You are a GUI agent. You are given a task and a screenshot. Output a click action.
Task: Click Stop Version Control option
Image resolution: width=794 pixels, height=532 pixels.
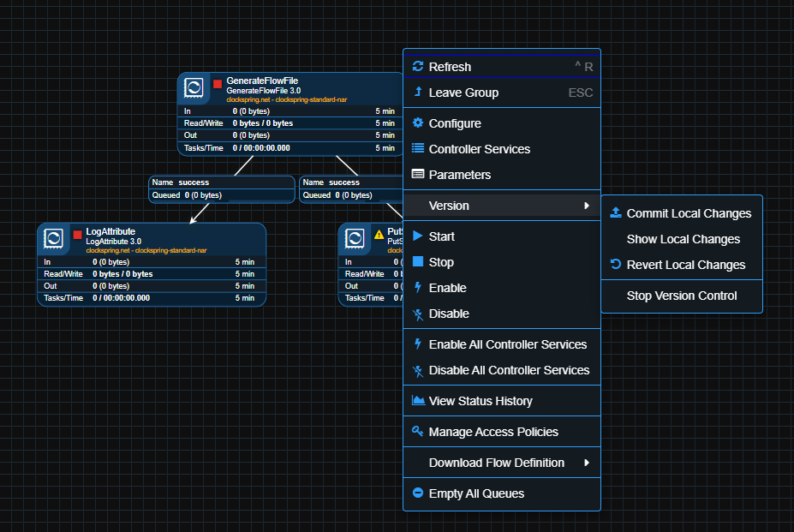[x=682, y=296]
